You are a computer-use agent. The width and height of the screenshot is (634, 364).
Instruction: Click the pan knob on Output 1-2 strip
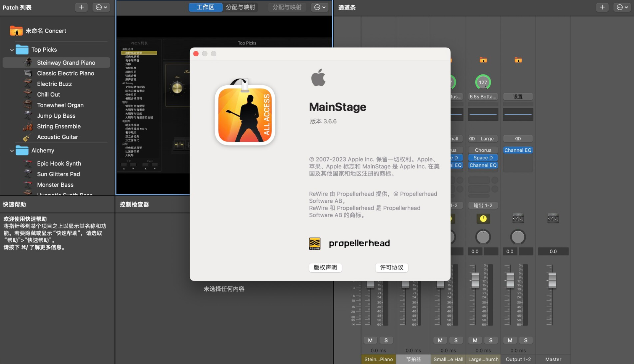[x=518, y=237]
